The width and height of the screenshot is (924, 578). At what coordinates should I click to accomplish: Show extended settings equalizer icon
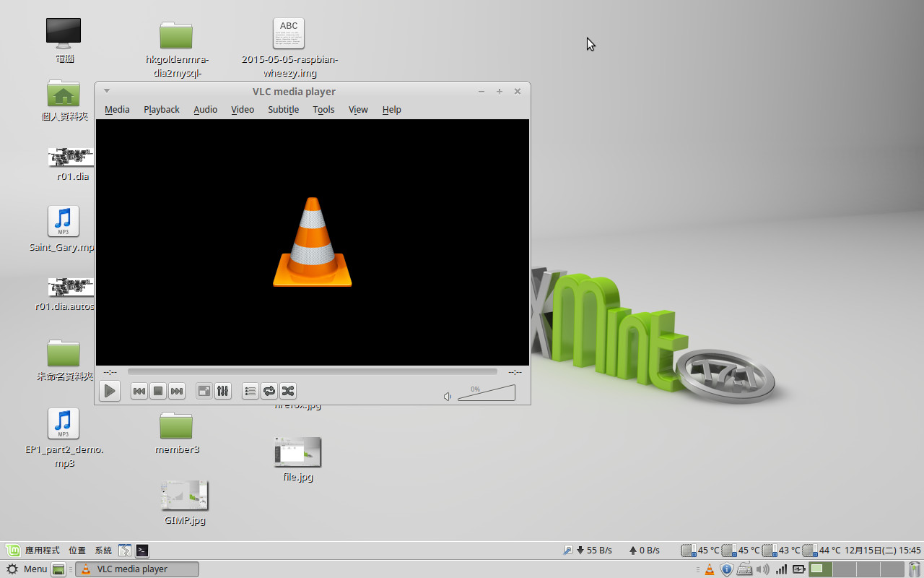click(x=223, y=391)
